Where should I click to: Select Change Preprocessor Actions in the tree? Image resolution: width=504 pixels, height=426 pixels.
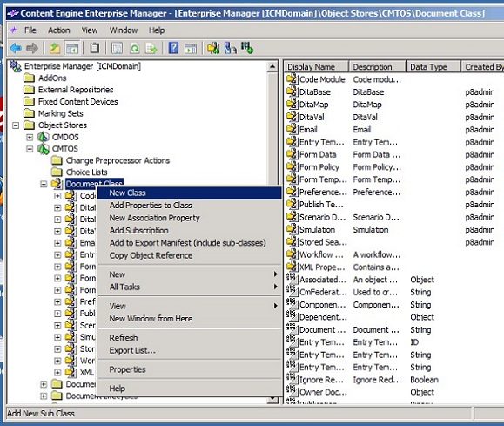118,160
